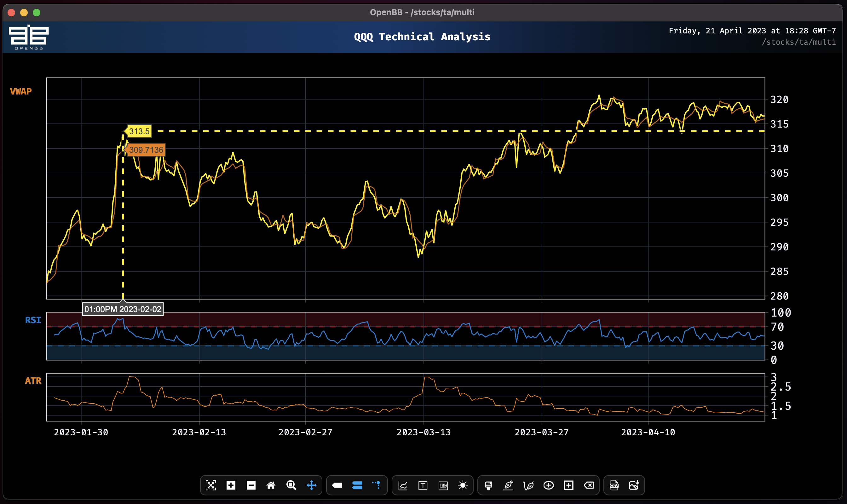Toggle light/dark theme sun icon
Image resolution: width=847 pixels, height=504 pixels.
click(463, 485)
